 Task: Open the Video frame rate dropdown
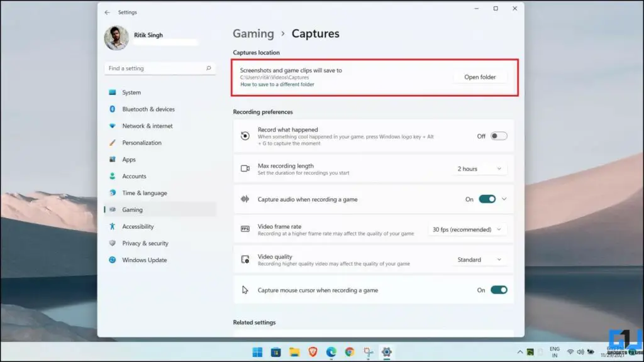(x=467, y=229)
